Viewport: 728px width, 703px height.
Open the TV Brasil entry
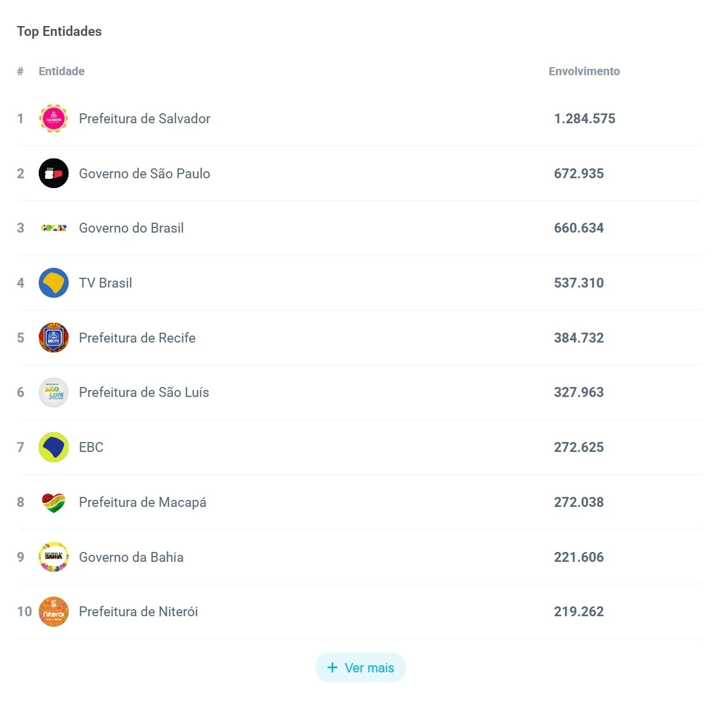tap(106, 283)
